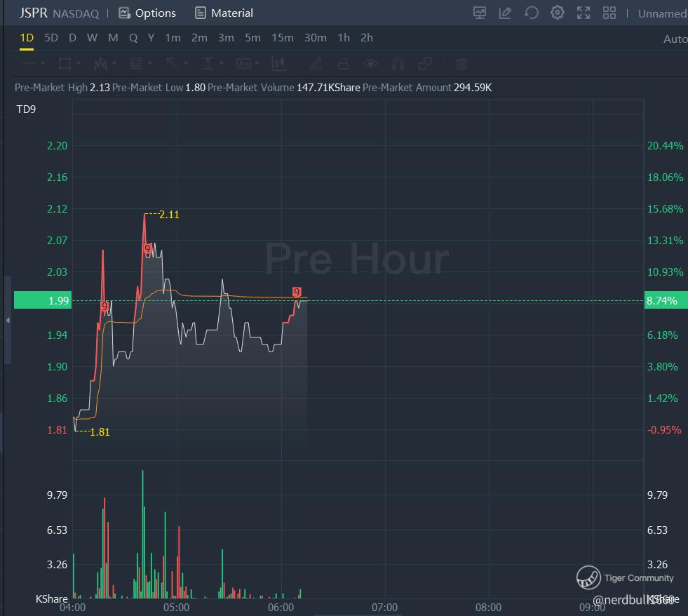Expand the label annotation dropdown arrow
The width and height of the screenshot is (688, 616).
[x=257, y=64]
